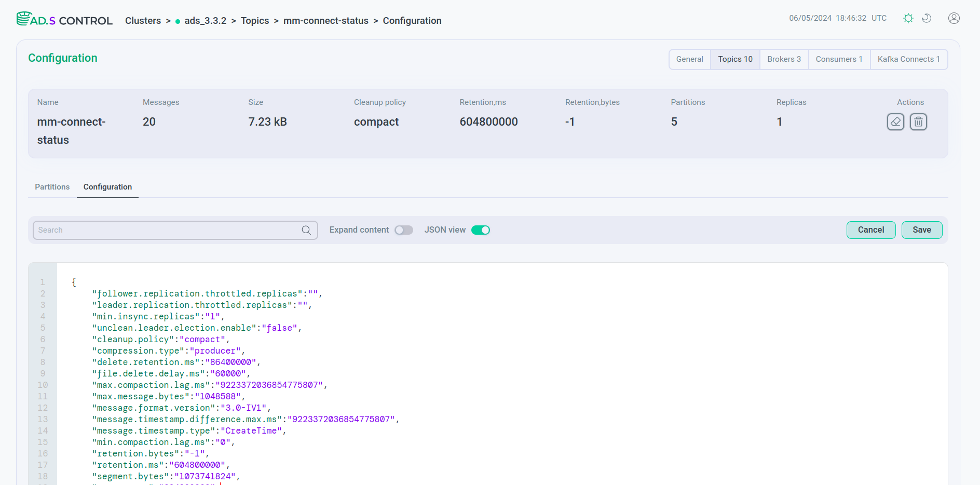Switch to the Partitions sub-tab
The image size is (980, 485).
[52, 187]
